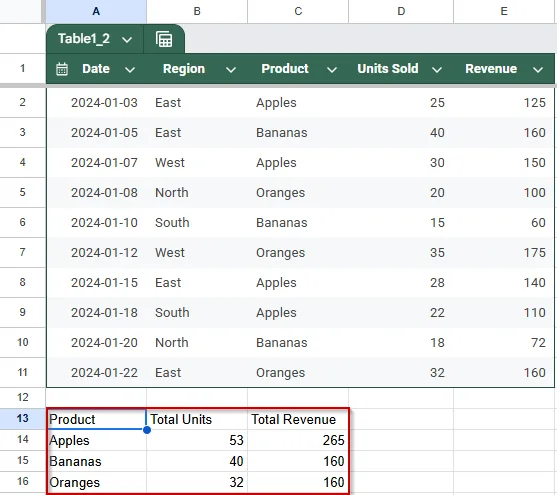
Task: Select cell with date 2024-01-22
Action: [x=96, y=372]
